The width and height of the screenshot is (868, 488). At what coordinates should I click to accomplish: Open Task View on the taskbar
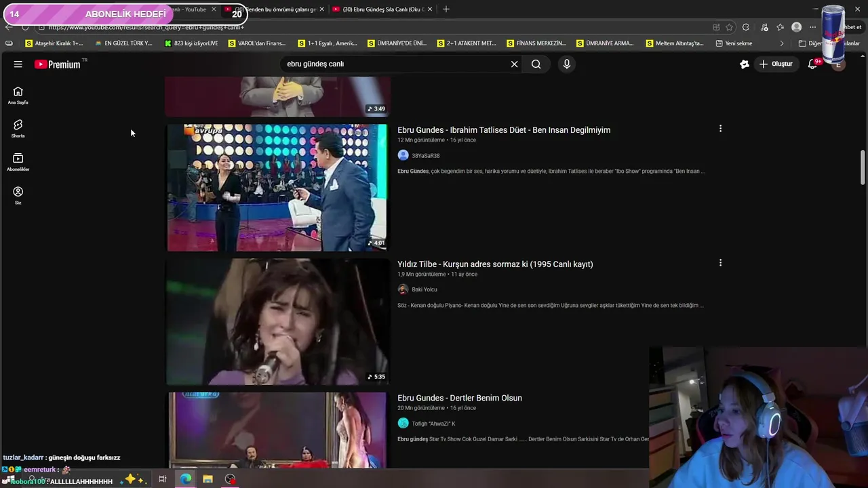pyautogui.click(x=163, y=479)
